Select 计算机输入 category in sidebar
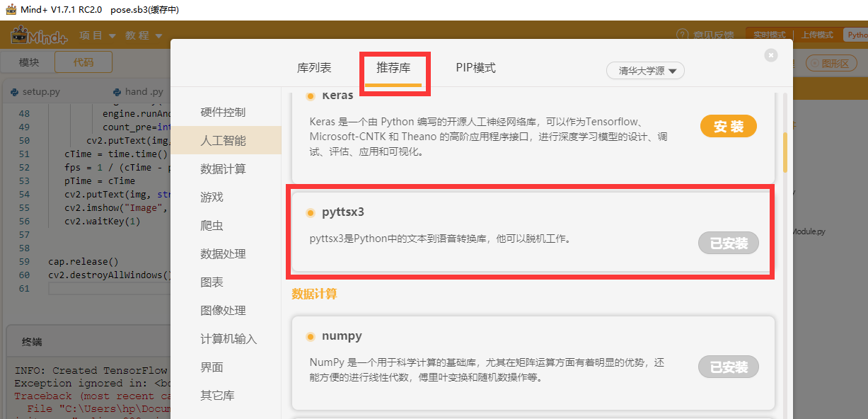This screenshot has width=868, height=419. pyautogui.click(x=226, y=339)
